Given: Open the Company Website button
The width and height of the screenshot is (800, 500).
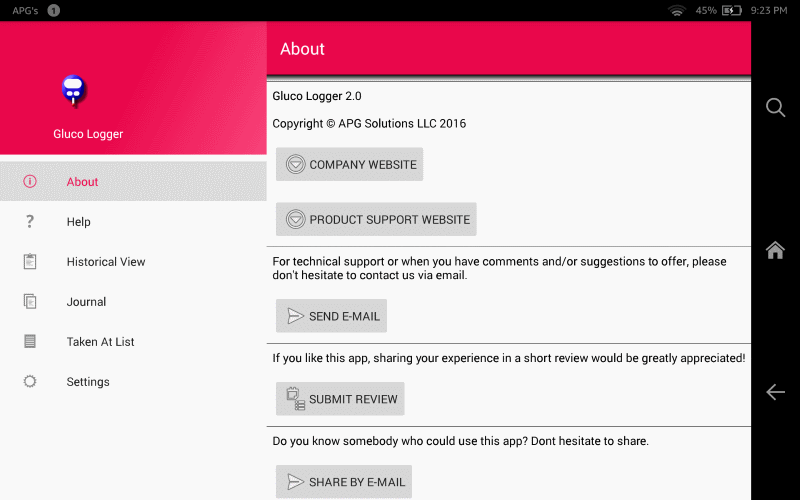Looking at the screenshot, I should click(349, 165).
